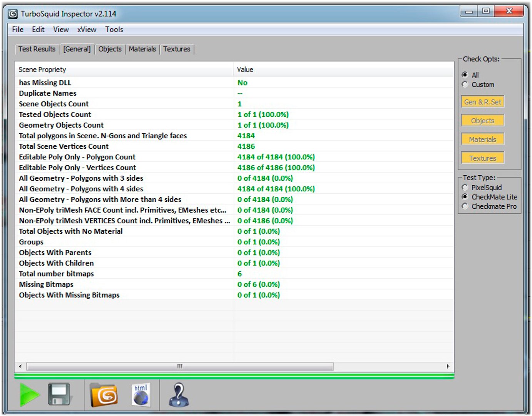
Task: Select the 'Duplicate Names' row
Action: click(x=234, y=93)
